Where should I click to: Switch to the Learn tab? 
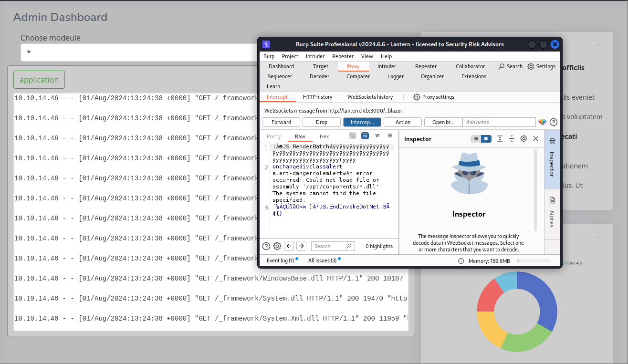point(273,86)
